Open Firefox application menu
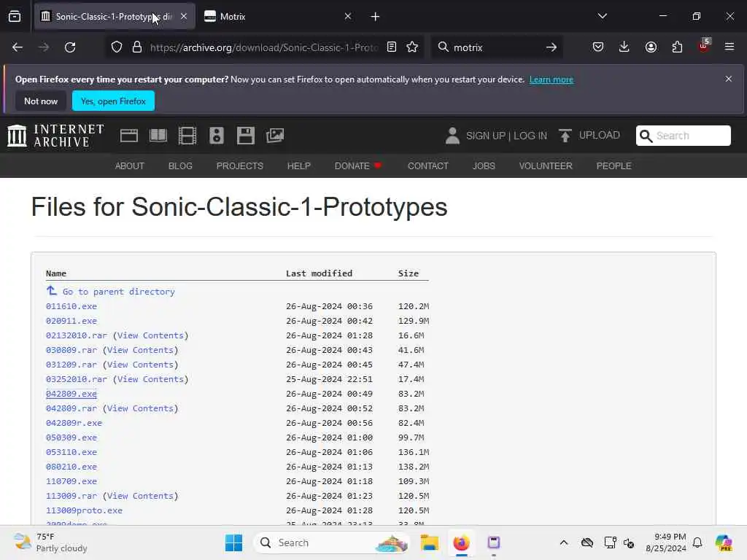Image resolution: width=747 pixels, height=560 pixels. [x=729, y=47]
